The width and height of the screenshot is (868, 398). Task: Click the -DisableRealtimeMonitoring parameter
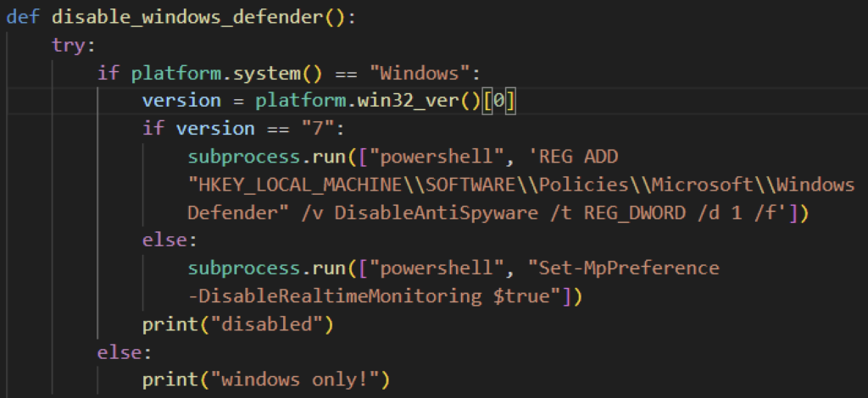(x=335, y=296)
